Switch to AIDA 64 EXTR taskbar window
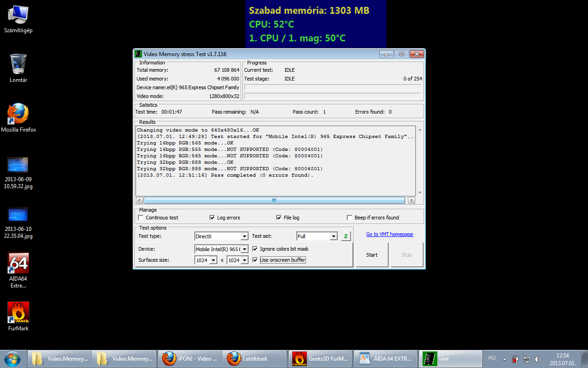 (386, 359)
